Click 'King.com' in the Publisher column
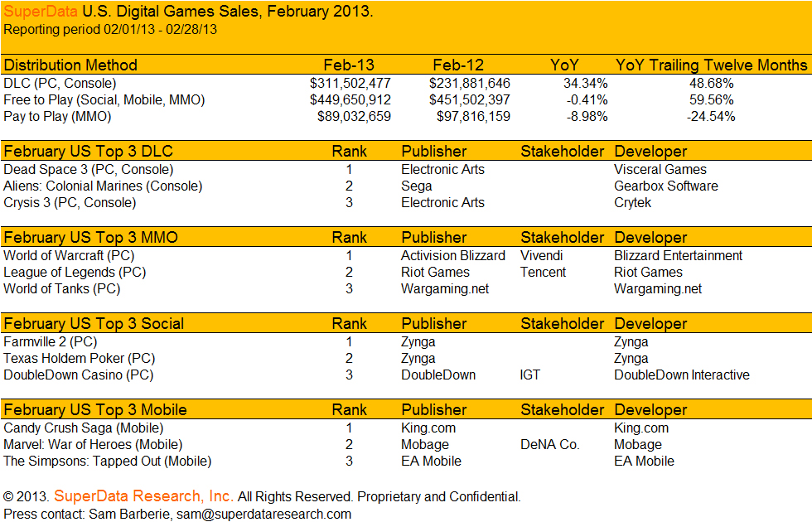812x522 pixels. point(428,428)
